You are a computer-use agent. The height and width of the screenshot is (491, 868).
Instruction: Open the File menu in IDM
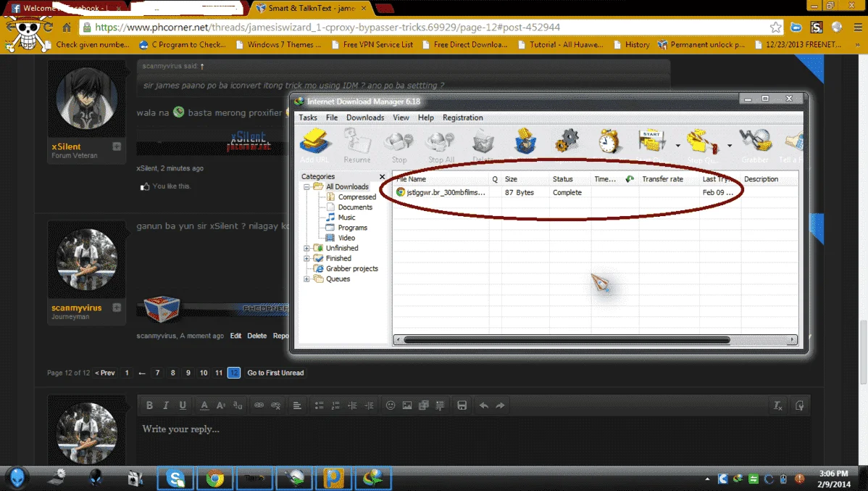click(332, 117)
